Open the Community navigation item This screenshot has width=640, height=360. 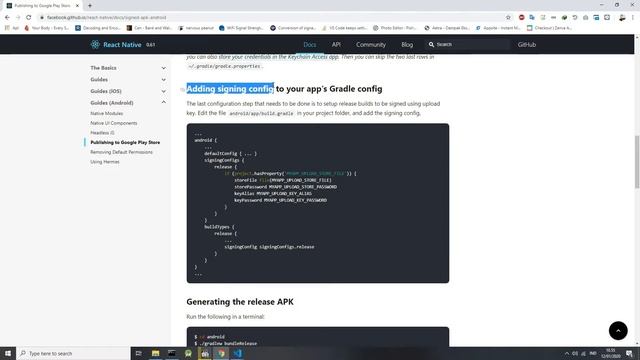click(x=371, y=44)
